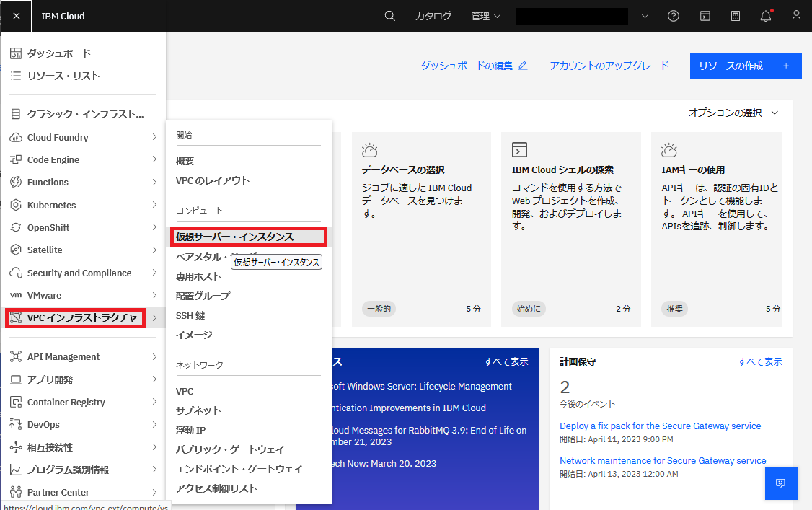Expand the Kubernetes submenu chevron
812x510 pixels.
[x=154, y=205]
